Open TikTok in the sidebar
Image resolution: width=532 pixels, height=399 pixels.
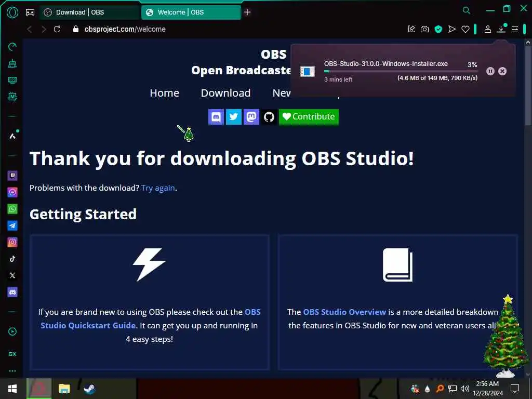12,259
